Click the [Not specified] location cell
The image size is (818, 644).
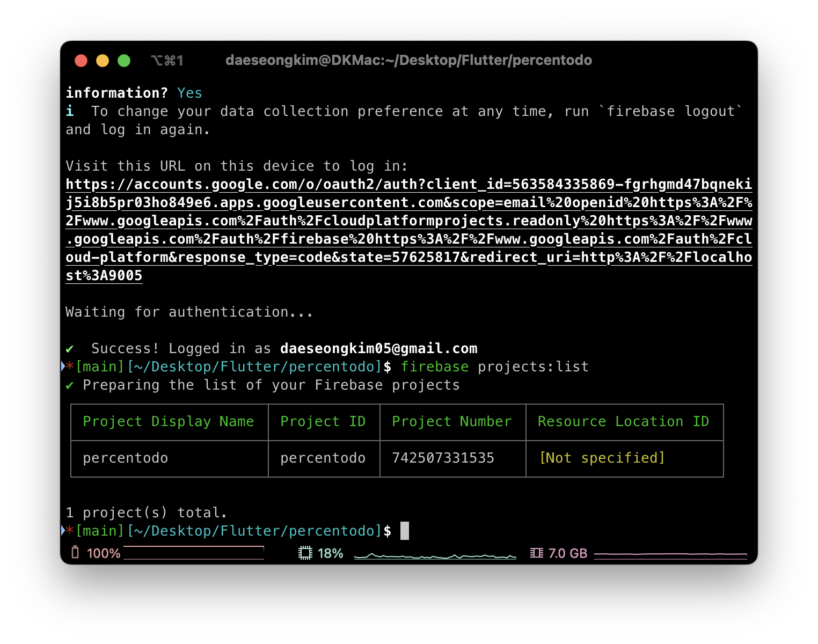point(602,458)
